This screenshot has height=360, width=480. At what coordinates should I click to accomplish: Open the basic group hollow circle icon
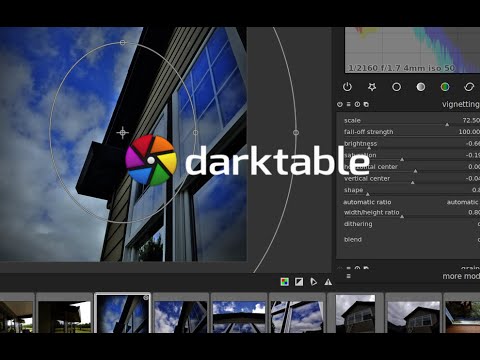396,87
